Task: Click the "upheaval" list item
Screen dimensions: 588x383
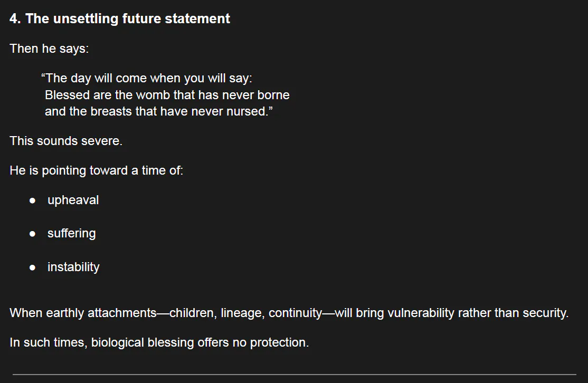Action: tap(73, 200)
